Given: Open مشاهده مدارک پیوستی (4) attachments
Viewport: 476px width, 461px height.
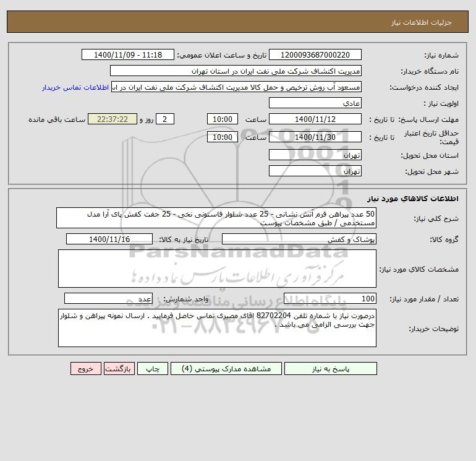Looking at the screenshot, I should [226, 369].
